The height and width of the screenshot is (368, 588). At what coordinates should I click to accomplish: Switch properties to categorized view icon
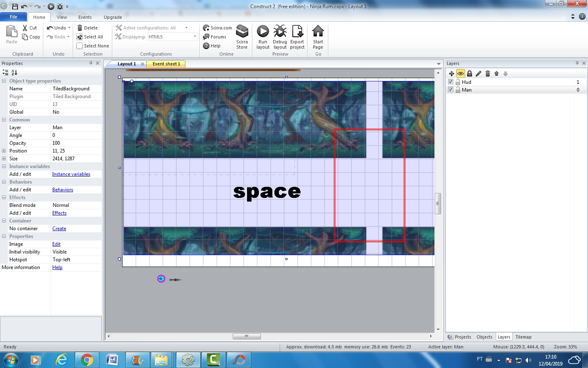[5, 72]
